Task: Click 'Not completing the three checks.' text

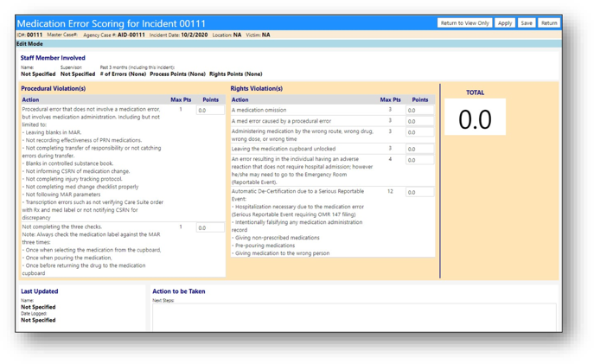Action: 61,227
